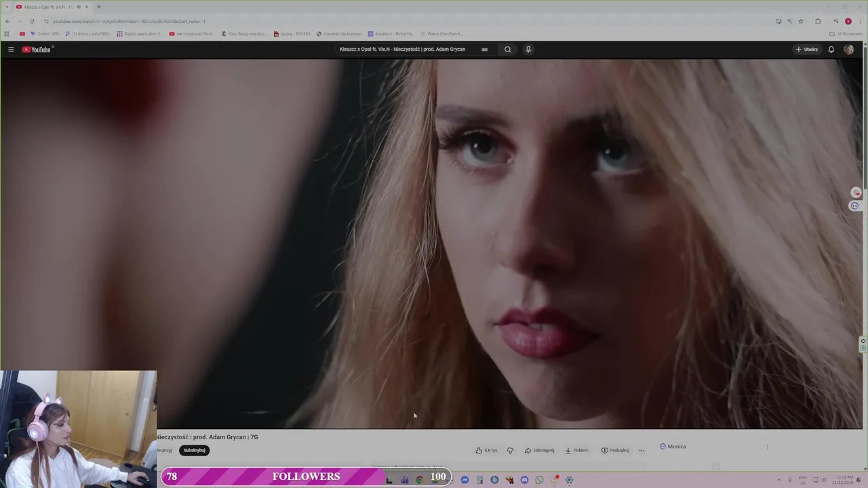Reload the page with the refresh icon

click(x=31, y=21)
